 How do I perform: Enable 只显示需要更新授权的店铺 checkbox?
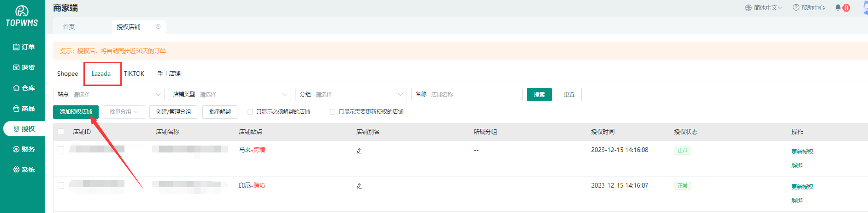tap(332, 112)
